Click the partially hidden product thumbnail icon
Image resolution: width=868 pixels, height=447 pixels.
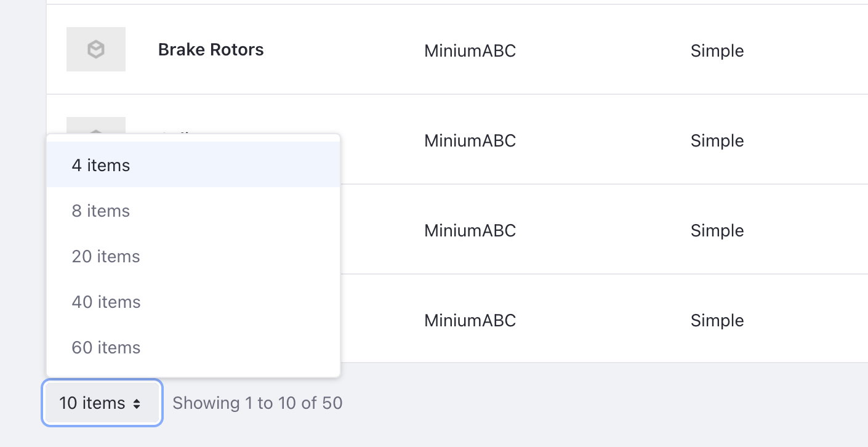pos(96,126)
